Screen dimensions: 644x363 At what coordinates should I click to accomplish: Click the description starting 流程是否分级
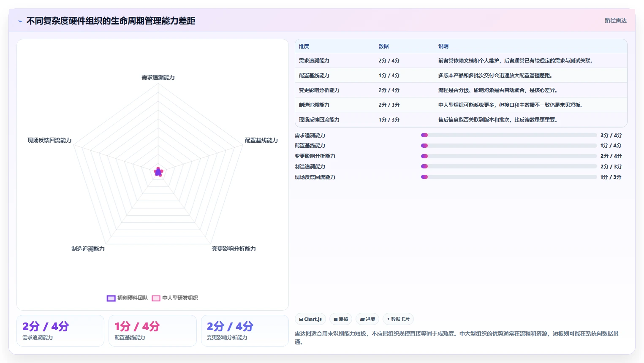pyautogui.click(x=498, y=90)
